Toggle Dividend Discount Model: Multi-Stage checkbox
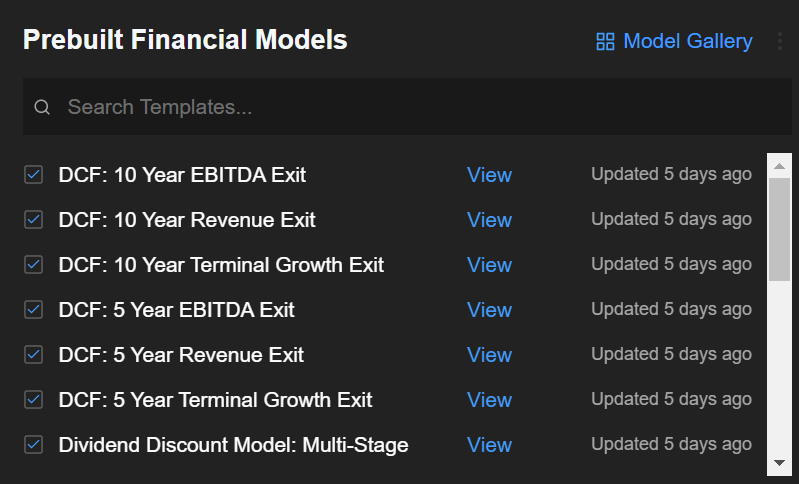Screen dimensions: 799x484 tap(34, 445)
